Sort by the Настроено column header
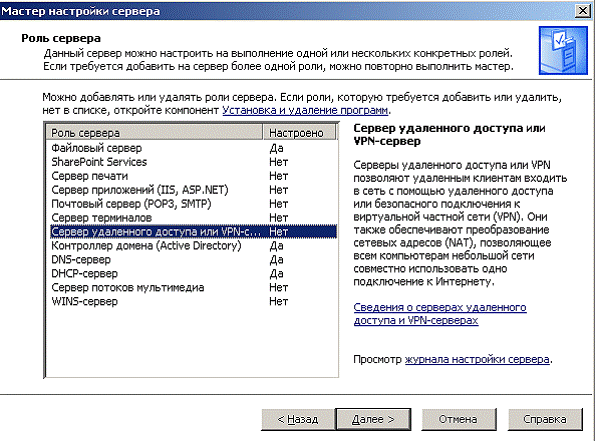The height and width of the screenshot is (441, 595). pos(299,133)
